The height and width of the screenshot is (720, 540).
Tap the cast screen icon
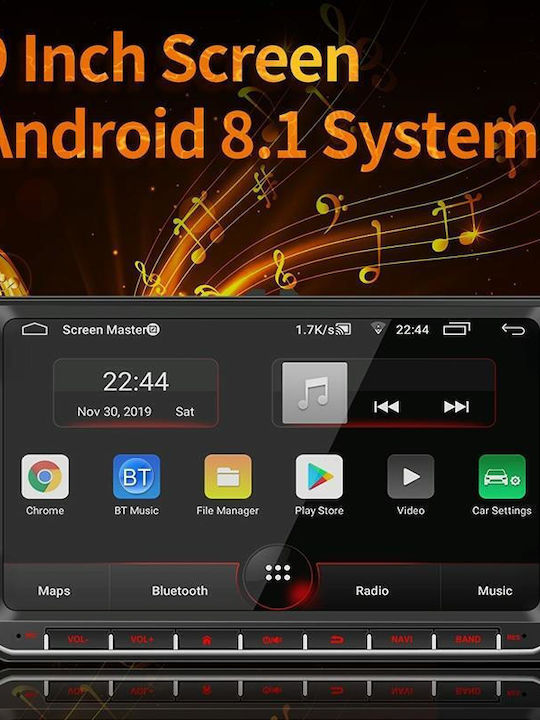pos(343,329)
